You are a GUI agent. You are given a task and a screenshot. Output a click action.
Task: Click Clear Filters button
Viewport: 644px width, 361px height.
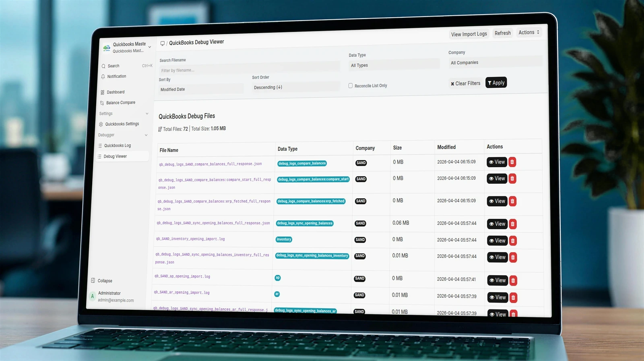point(465,83)
